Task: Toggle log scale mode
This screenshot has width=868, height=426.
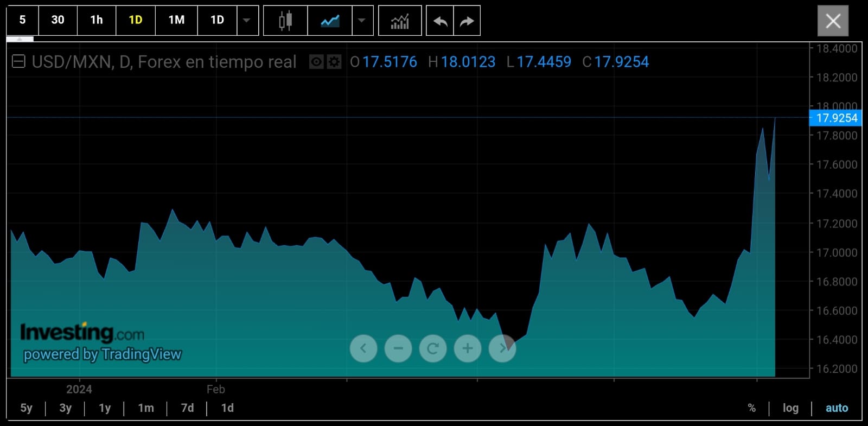Action: pos(790,408)
